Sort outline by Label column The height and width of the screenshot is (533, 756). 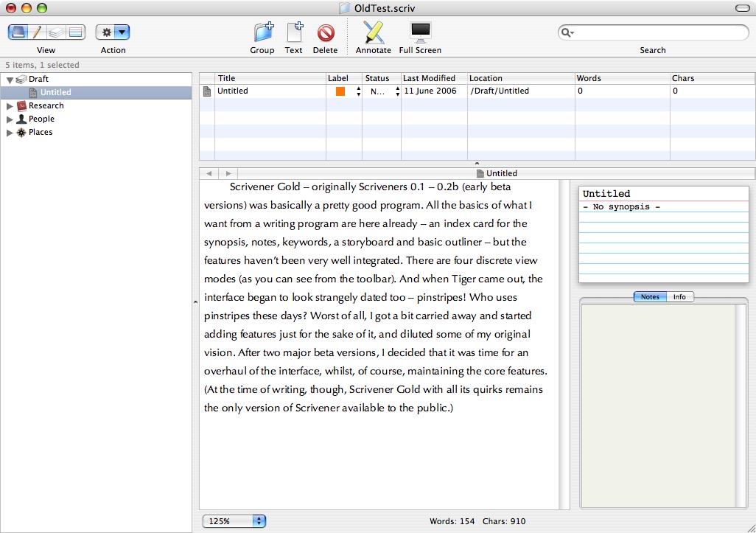[x=344, y=78]
